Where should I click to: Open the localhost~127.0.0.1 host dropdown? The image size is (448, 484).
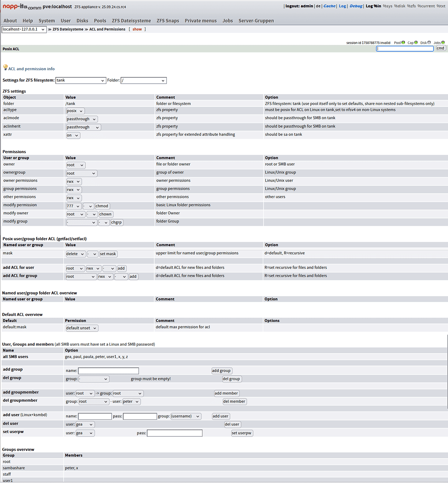24,29
